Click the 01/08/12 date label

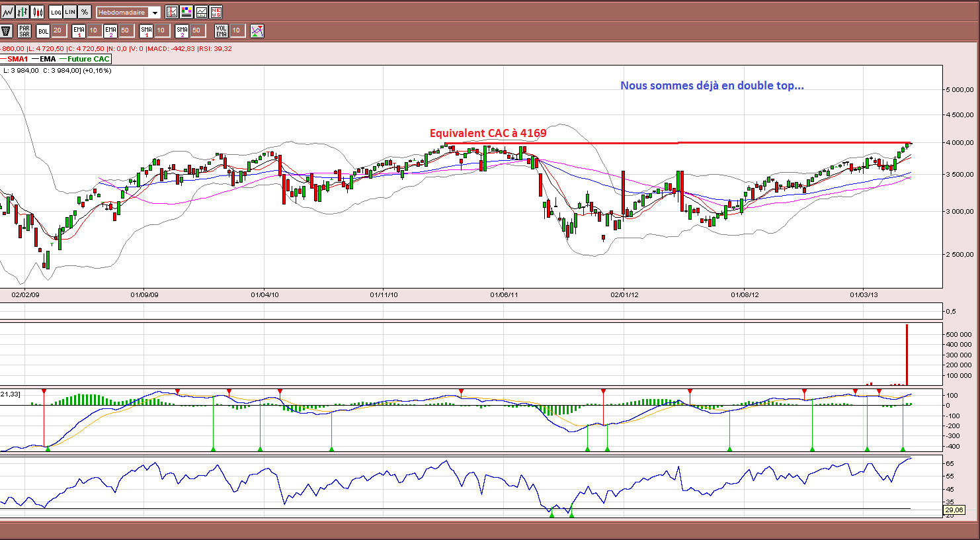[745, 294]
